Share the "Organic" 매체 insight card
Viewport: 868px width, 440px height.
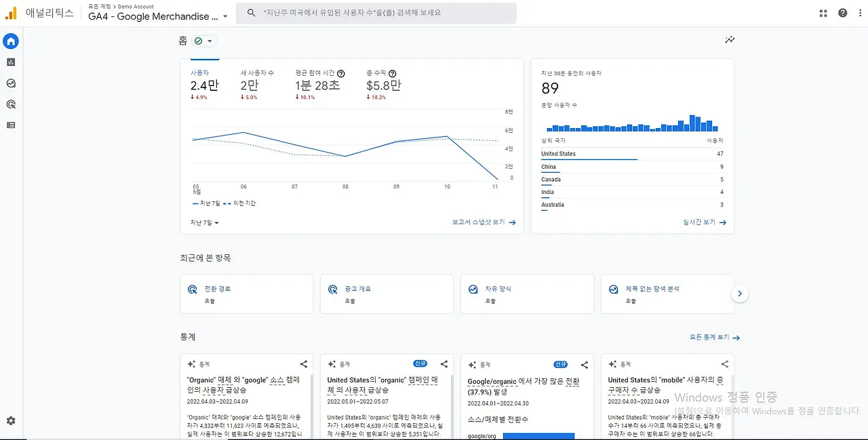[304, 364]
